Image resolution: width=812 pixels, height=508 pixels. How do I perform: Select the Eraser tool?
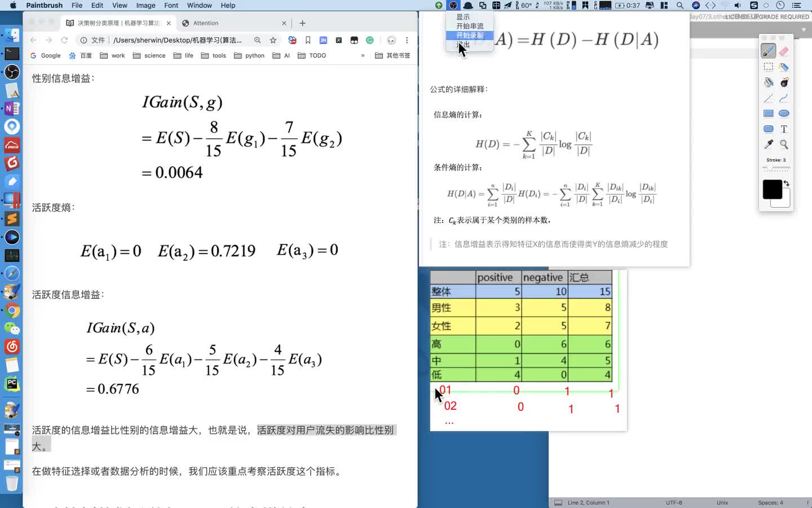pos(784,51)
